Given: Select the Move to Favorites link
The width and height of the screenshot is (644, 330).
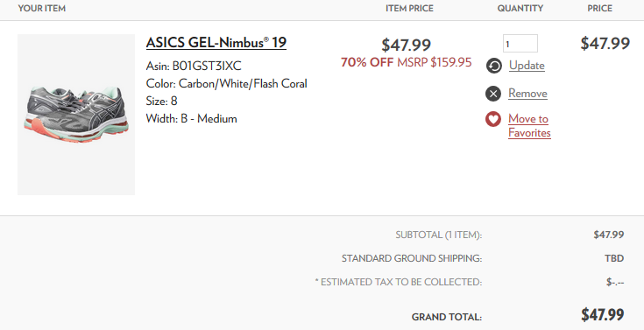Looking at the screenshot, I should click(529, 125).
